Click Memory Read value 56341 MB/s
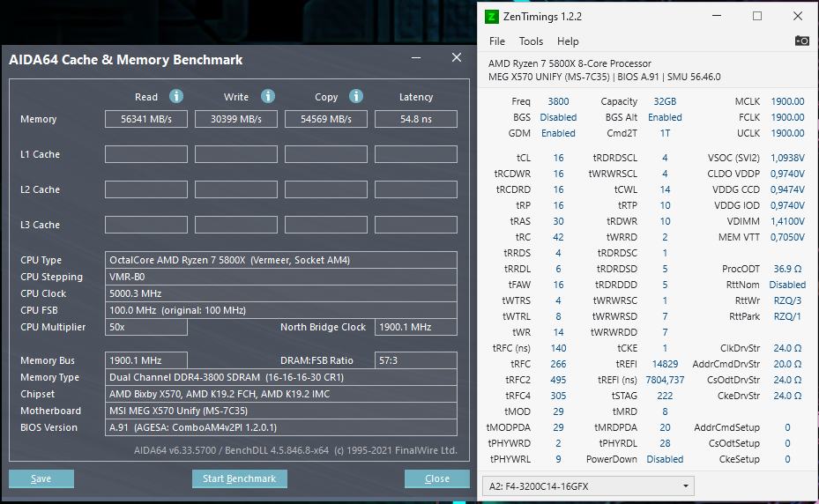The width and height of the screenshot is (819, 504). click(146, 119)
